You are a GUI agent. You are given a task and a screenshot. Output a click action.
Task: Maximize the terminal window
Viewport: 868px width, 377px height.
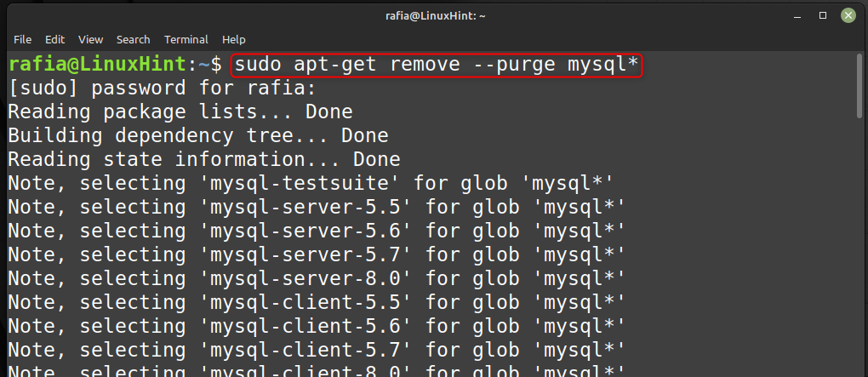click(823, 16)
